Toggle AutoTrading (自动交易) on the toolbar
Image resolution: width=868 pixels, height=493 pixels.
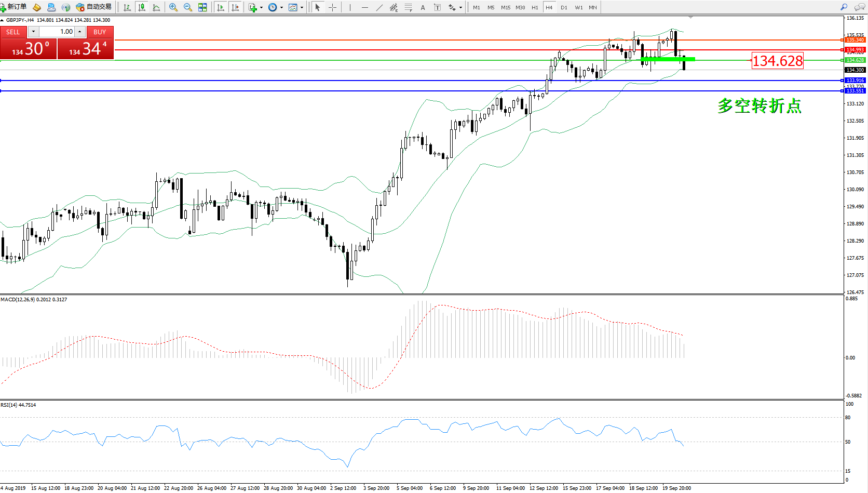click(94, 7)
